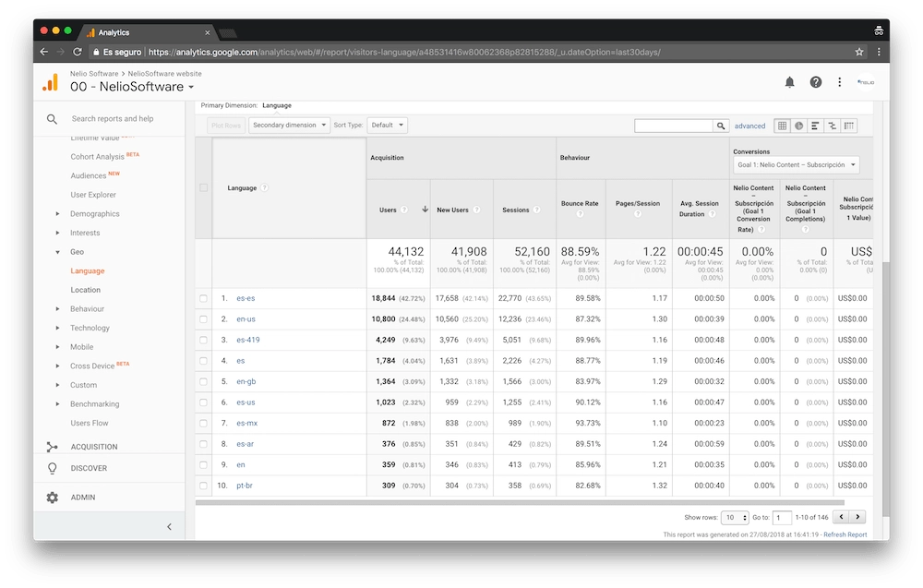Check the es-es row checkbox

204,298
